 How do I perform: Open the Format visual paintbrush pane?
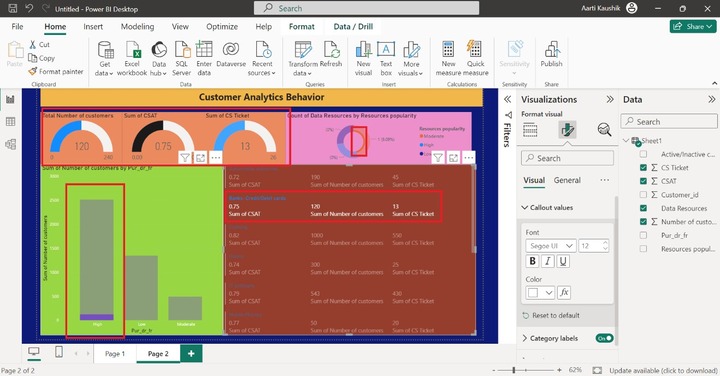(x=567, y=130)
